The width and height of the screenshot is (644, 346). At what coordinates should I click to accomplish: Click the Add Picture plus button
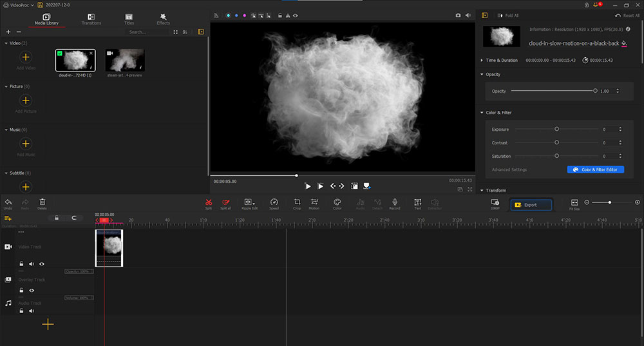[26, 101]
